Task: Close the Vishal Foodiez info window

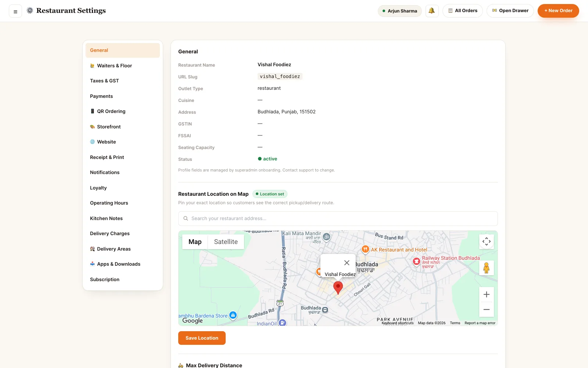Action: pyautogui.click(x=347, y=263)
